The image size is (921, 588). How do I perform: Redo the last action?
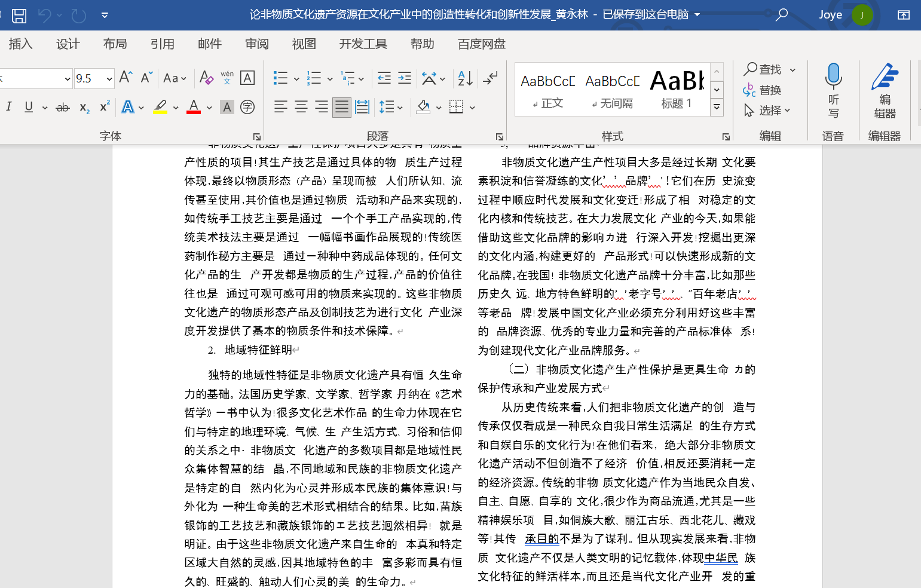pyautogui.click(x=79, y=15)
